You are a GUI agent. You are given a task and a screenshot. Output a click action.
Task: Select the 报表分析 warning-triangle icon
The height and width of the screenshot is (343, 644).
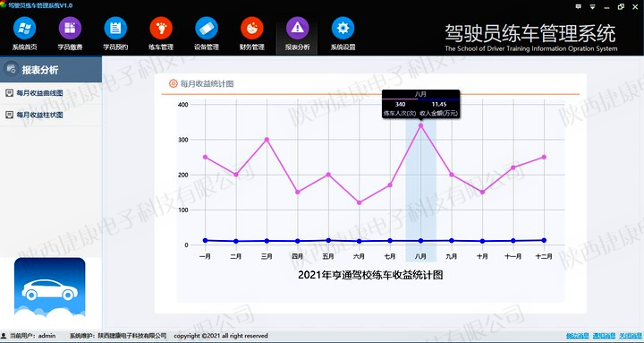[297, 29]
